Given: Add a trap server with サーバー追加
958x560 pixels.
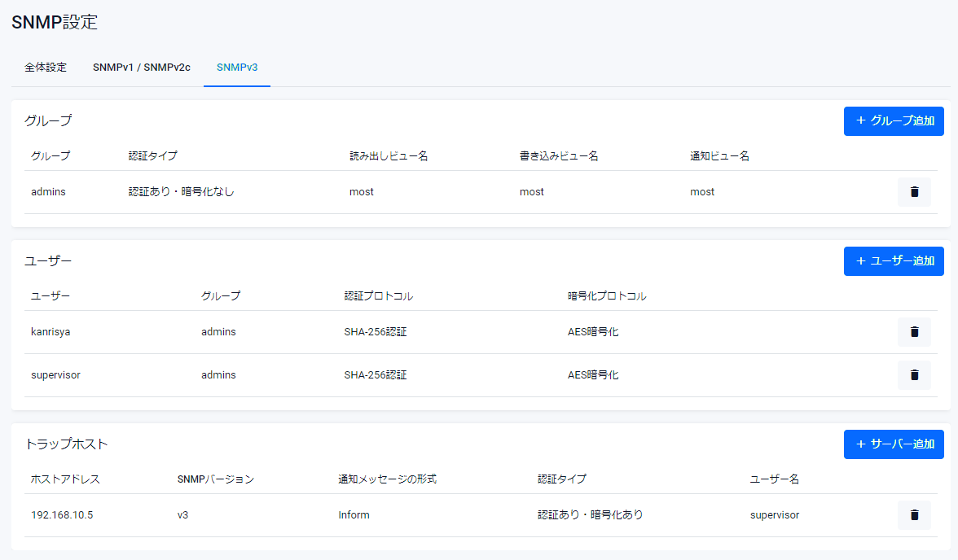Looking at the screenshot, I should pyautogui.click(x=894, y=444).
